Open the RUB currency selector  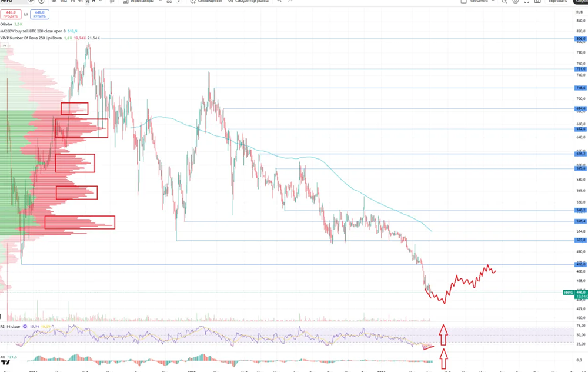[x=580, y=12]
